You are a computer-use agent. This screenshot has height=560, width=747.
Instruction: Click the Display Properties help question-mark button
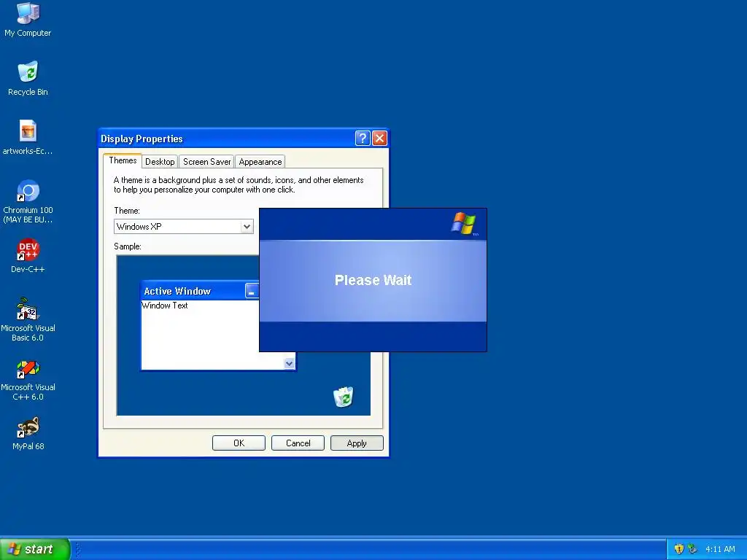363,138
